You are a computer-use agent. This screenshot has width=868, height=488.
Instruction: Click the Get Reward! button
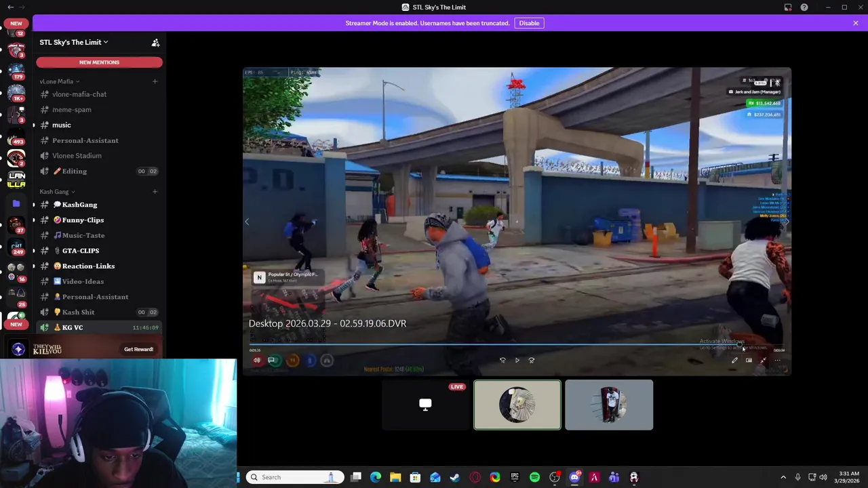click(138, 349)
